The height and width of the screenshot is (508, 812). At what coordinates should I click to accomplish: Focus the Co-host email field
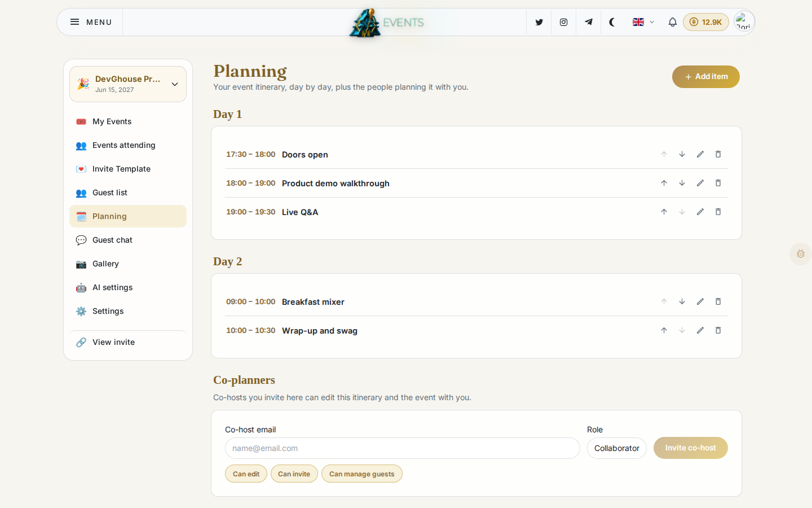pyautogui.click(x=402, y=448)
